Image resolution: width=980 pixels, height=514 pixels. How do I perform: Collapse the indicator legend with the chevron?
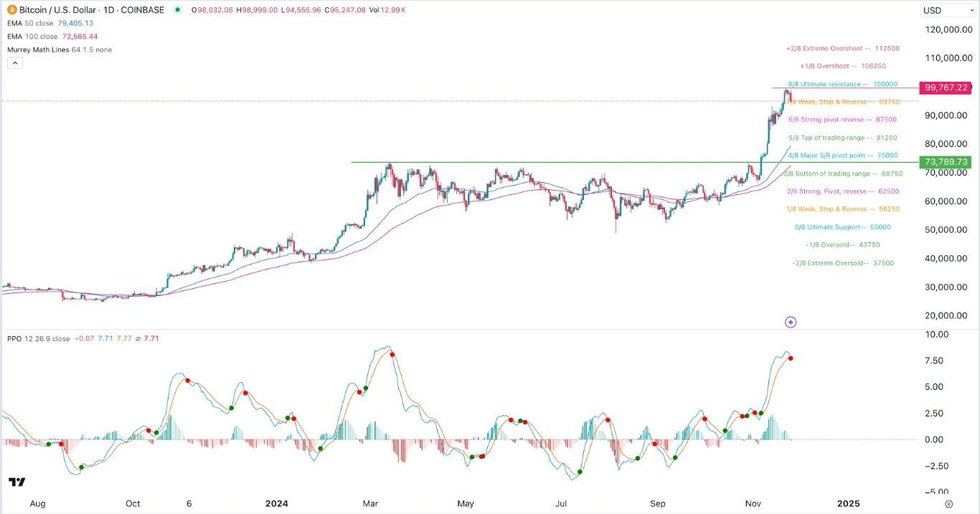(x=15, y=63)
